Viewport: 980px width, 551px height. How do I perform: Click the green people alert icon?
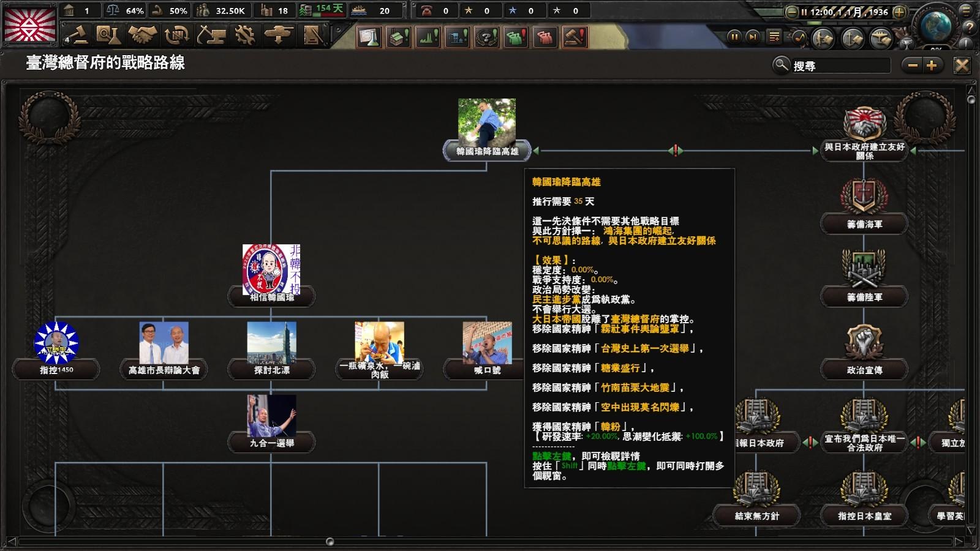click(x=516, y=37)
